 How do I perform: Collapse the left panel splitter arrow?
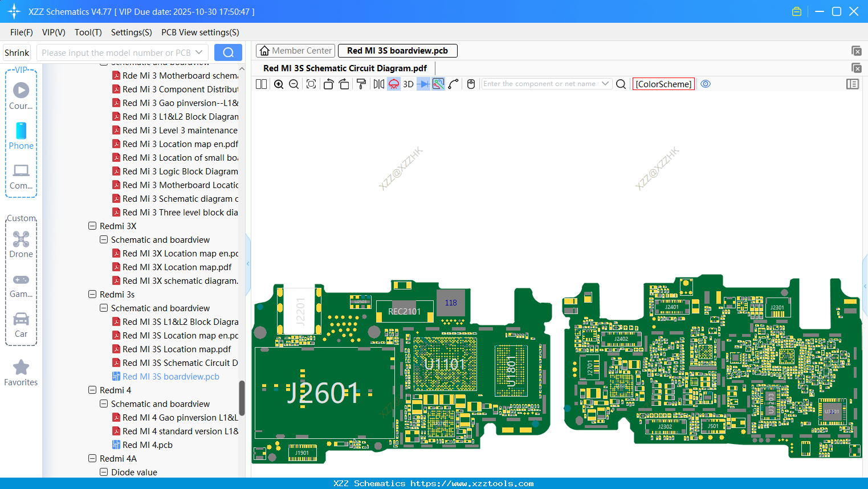(248, 264)
